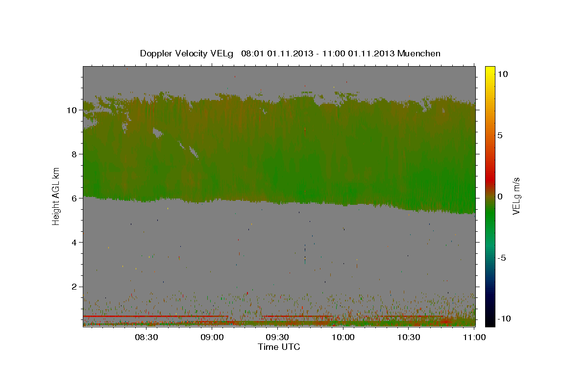The width and height of the screenshot is (588, 392).
Task: Click the 08:30 time tick label
Action: (x=147, y=337)
